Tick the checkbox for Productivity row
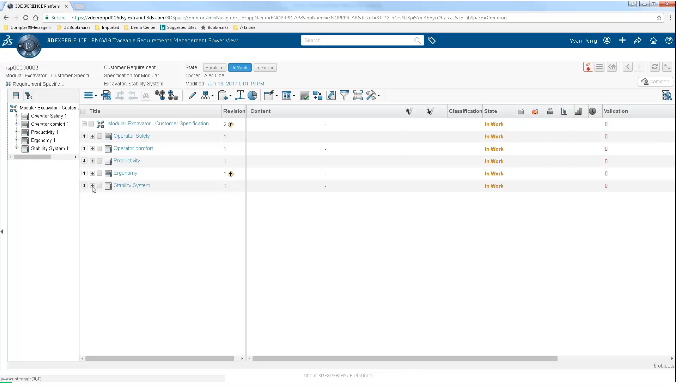This screenshot has width=676, height=387. (99, 161)
